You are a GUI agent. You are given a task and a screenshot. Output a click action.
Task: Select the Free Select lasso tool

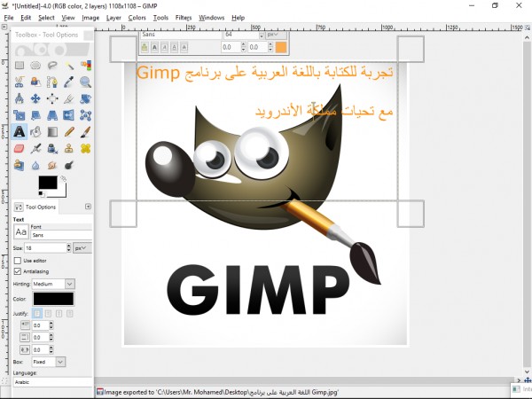pyautogui.click(x=52, y=65)
